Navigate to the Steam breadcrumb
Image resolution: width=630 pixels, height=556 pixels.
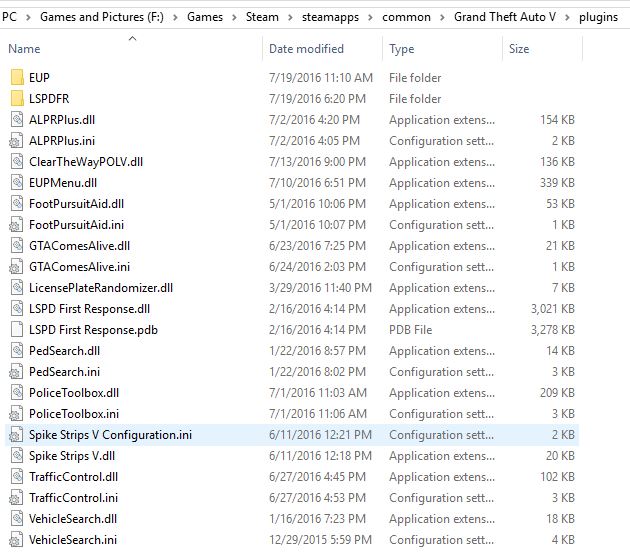click(262, 17)
